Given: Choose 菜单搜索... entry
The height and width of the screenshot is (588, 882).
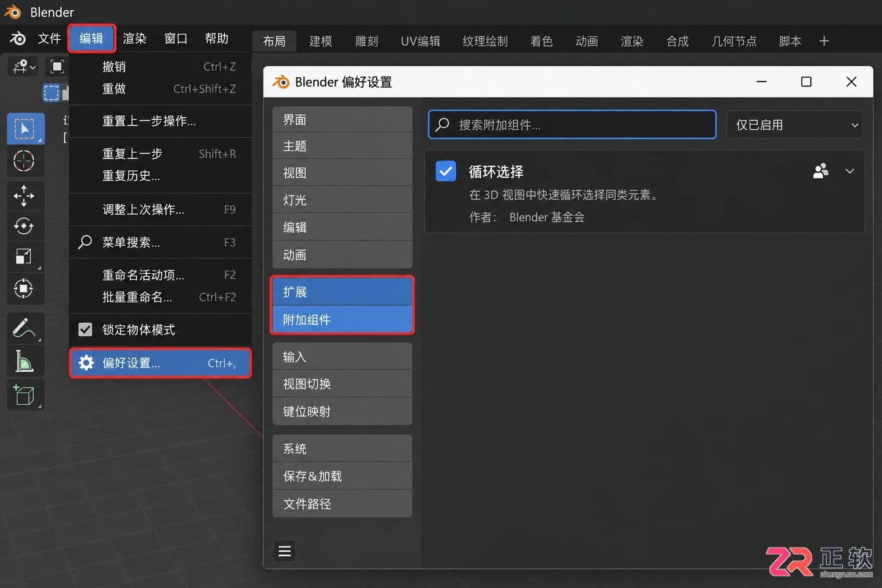Looking at the screenshot, I should point(160,243).
